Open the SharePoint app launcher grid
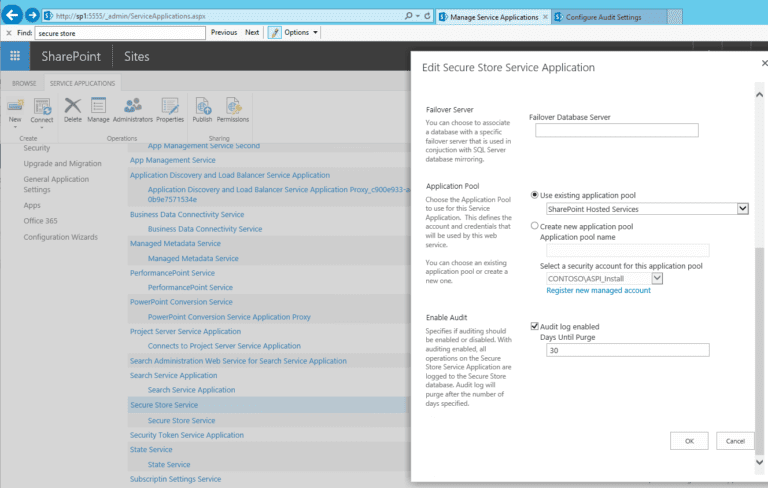 pyautogui.click(x=16, y=57)
